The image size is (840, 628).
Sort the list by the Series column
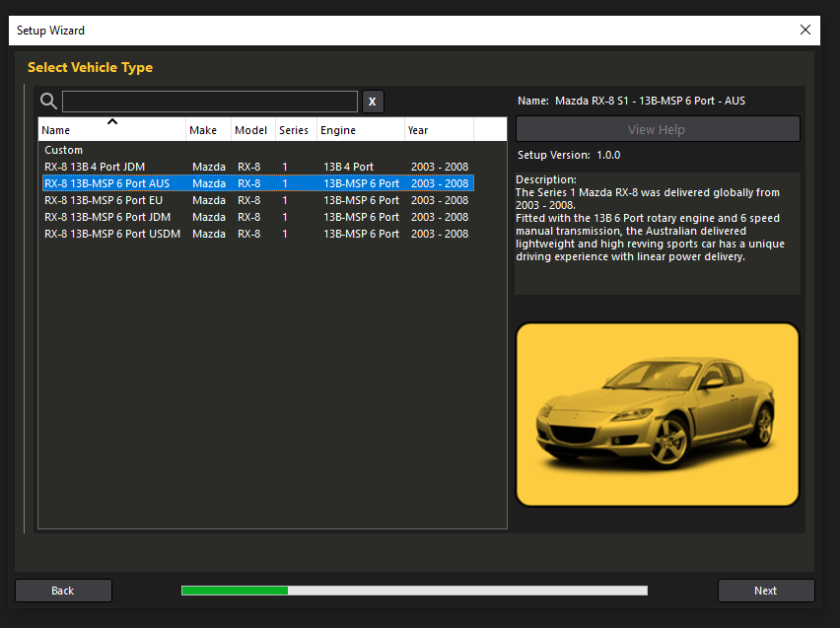[x=296, y=130]
